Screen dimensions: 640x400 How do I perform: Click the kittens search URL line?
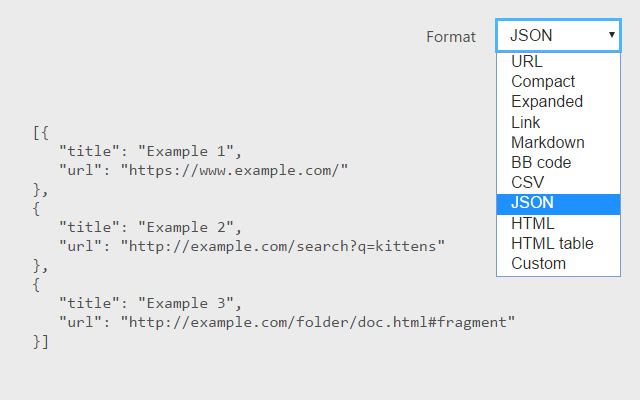pyautogui.click(x=251, y=245)
